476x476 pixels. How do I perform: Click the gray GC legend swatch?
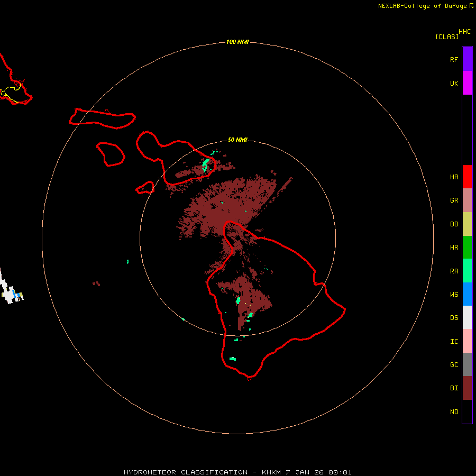[467, 364]
